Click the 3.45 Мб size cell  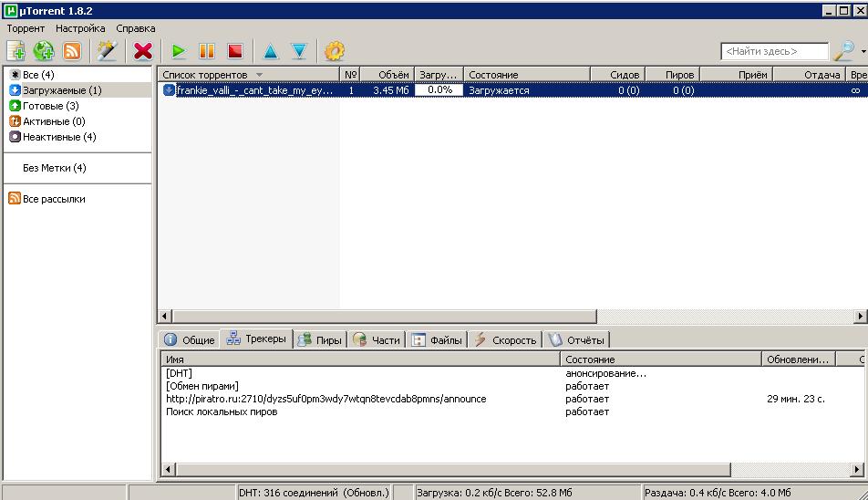click(x=391, y=89)
